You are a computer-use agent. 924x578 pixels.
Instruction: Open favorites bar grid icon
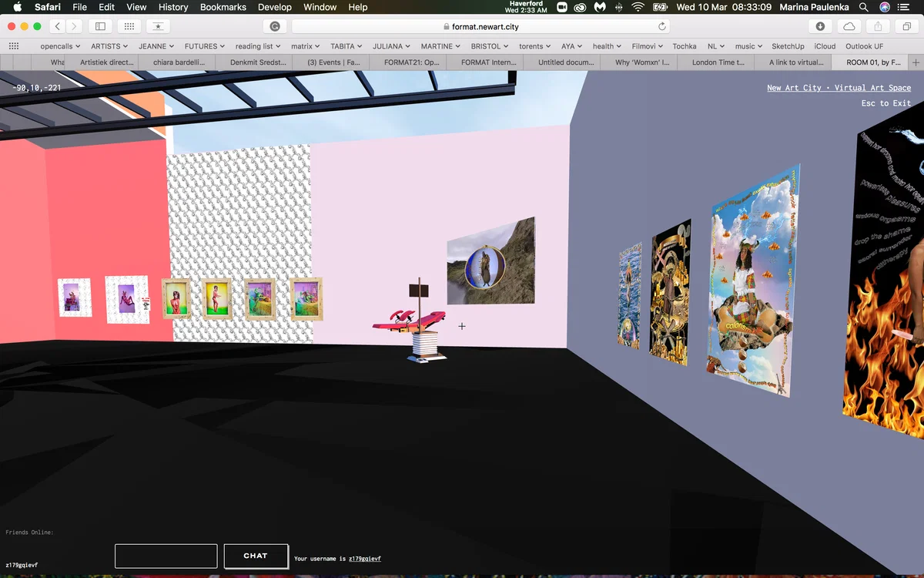click(x=14, y=46)
